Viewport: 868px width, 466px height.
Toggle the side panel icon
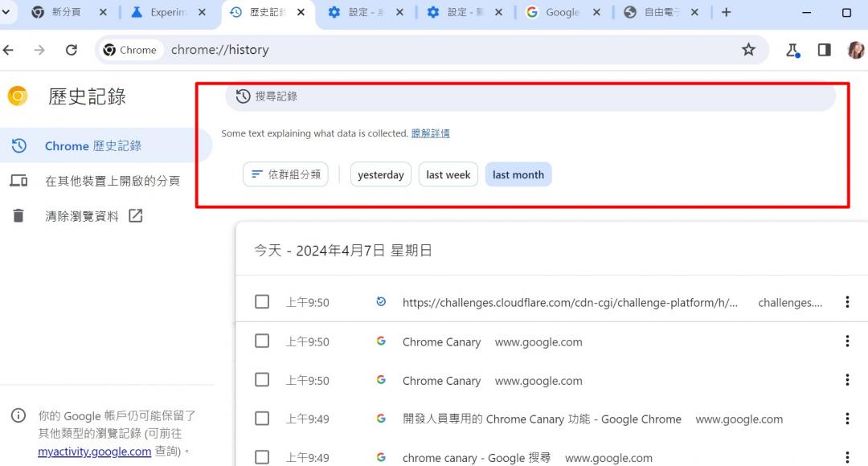825,51
